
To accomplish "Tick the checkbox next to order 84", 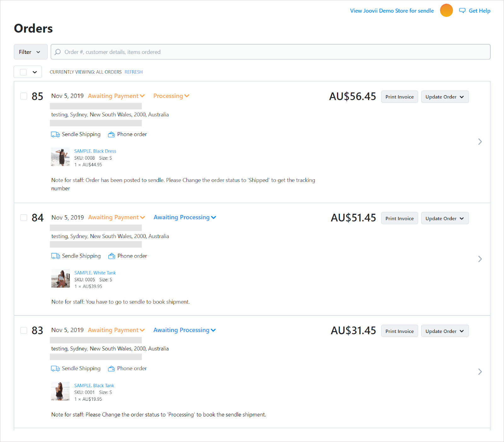I will click(x=24, y=218).
